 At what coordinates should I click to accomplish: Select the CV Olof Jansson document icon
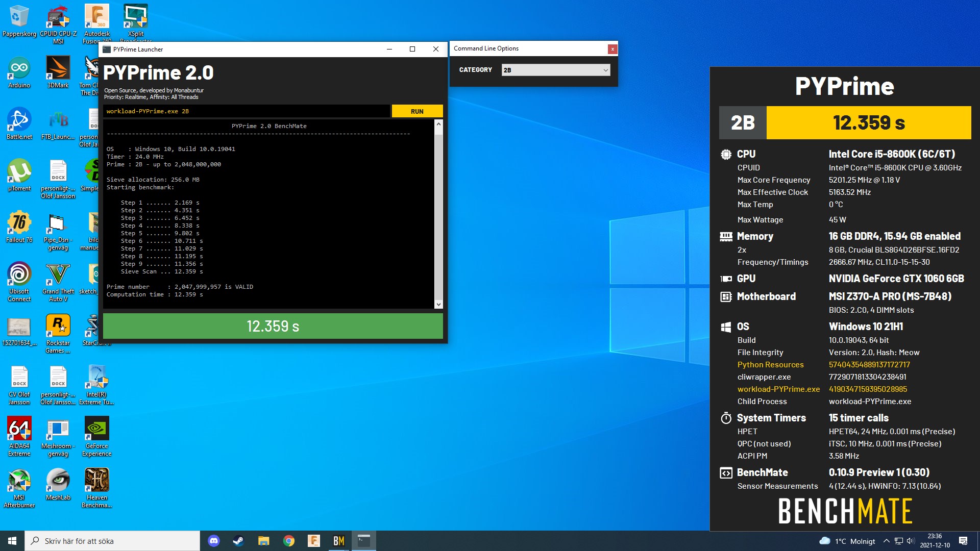pyautogui.click(x=19, y=385)
